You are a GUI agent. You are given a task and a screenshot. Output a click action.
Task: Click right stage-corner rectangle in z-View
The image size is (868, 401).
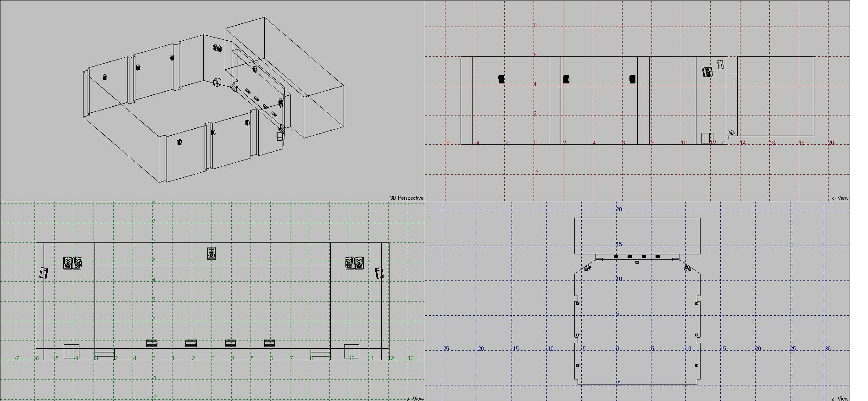(675, 259)
